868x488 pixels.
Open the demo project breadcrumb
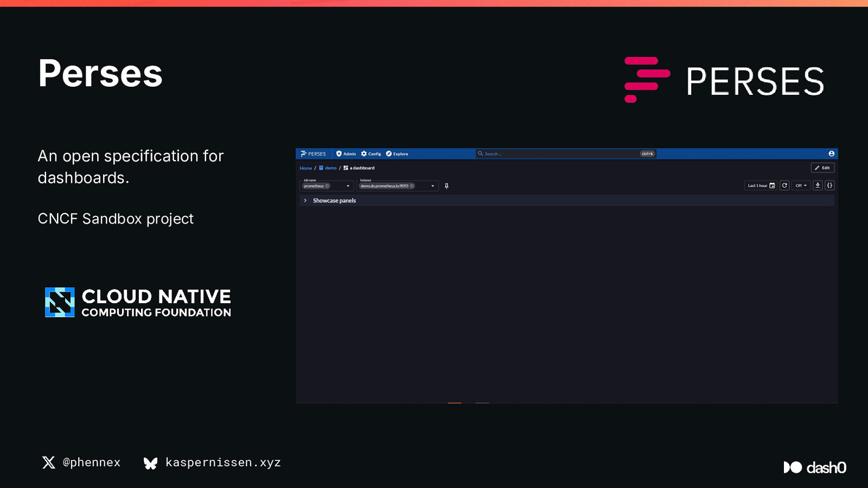click(328, 168)
